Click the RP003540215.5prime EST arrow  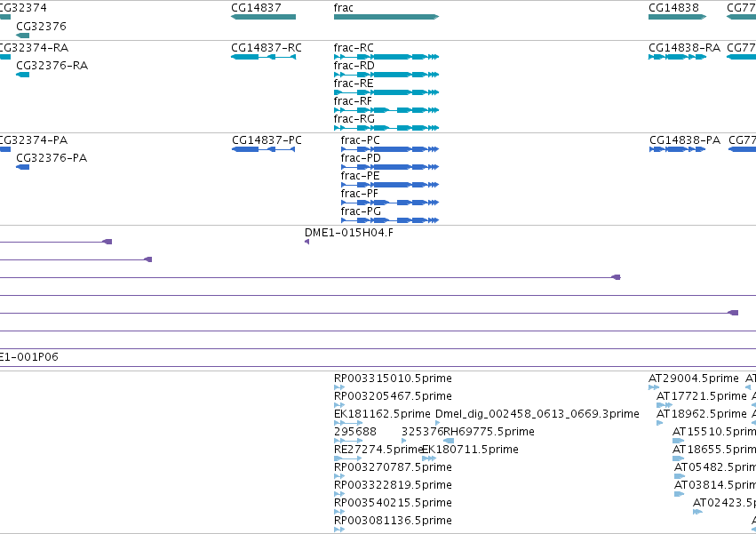point(339,513)
